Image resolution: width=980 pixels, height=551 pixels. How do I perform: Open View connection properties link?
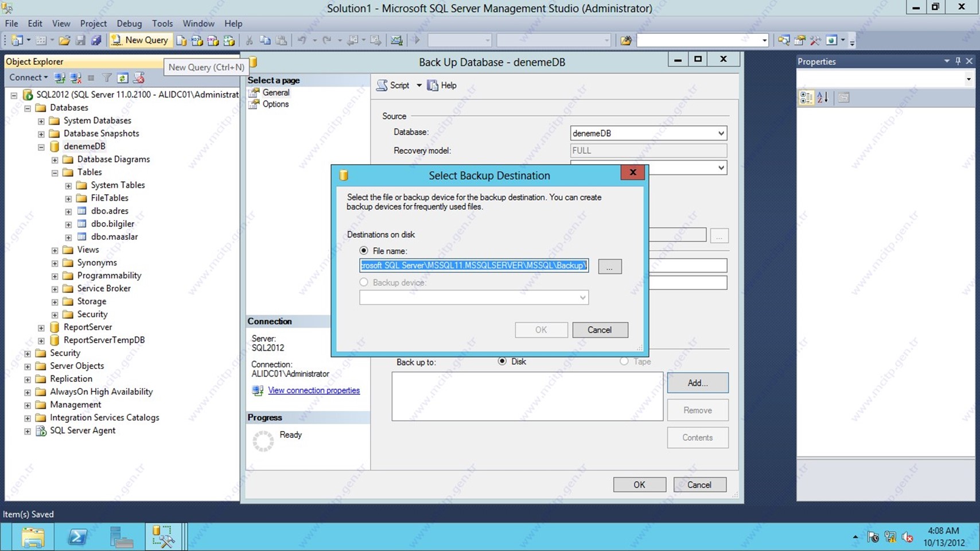click(x=314, y=390)
